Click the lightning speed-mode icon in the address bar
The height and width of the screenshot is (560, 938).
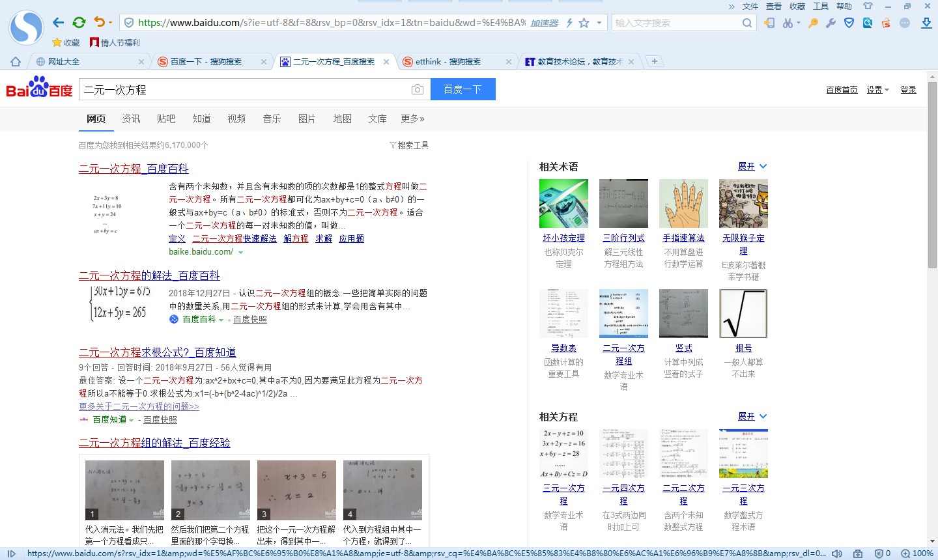pyautogui.click(x=569, y=23)
